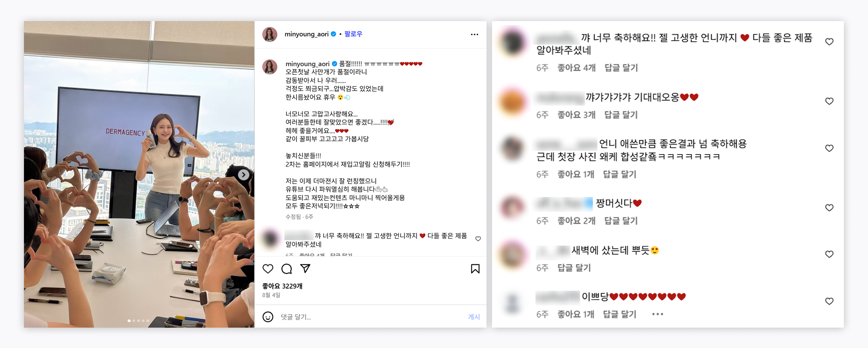
Task: Click 게시 to post comment
Action: [x=474, y=317]
